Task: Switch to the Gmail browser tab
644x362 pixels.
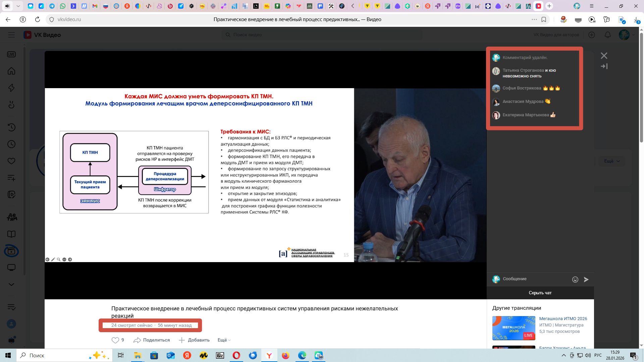Action: (x=95, y=6)
